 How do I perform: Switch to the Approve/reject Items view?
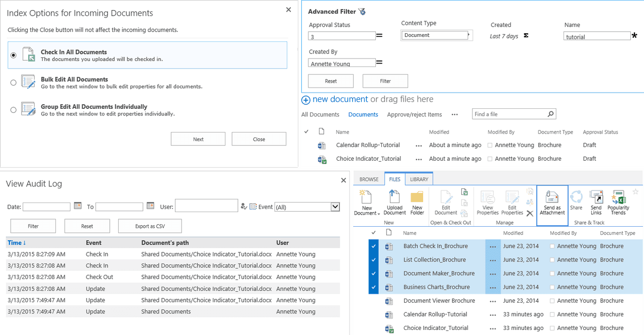(415, 115)
